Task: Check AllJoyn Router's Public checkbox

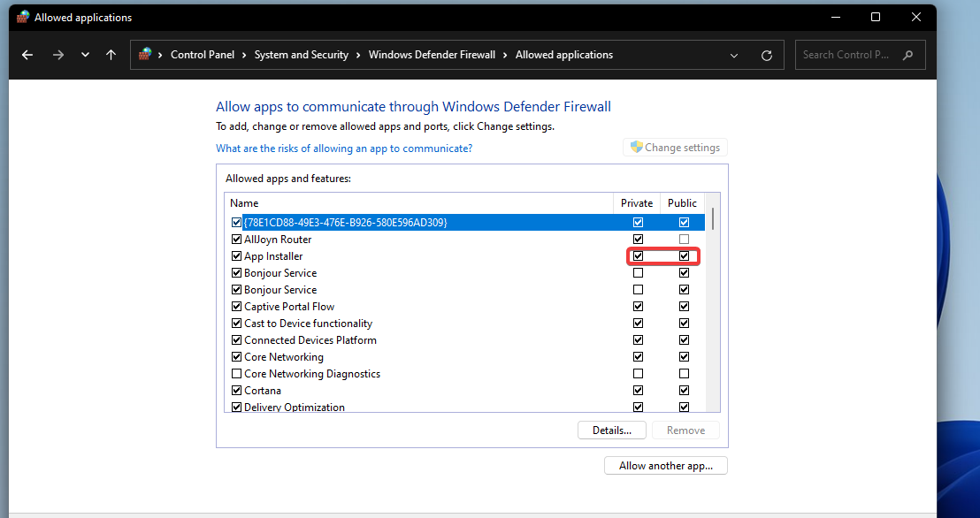Action: tap(683, 239)
